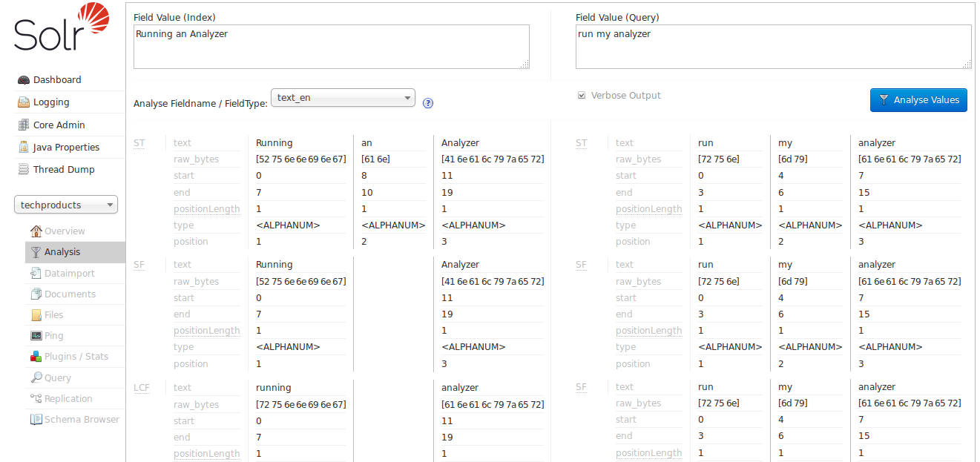Click the Solr logo
The height and width of the screenshot is (462, 980).
pos(62,27)
